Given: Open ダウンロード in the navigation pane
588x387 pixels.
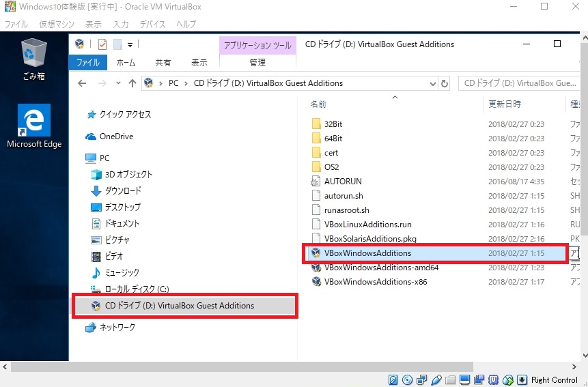Looking at the screenshot, I should click(x=116, y=190).
